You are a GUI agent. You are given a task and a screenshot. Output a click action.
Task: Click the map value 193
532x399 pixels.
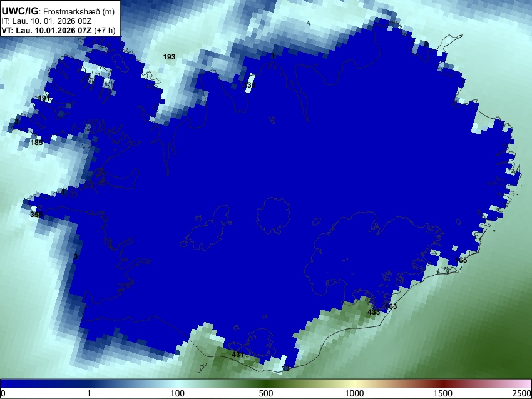(170, 57)
